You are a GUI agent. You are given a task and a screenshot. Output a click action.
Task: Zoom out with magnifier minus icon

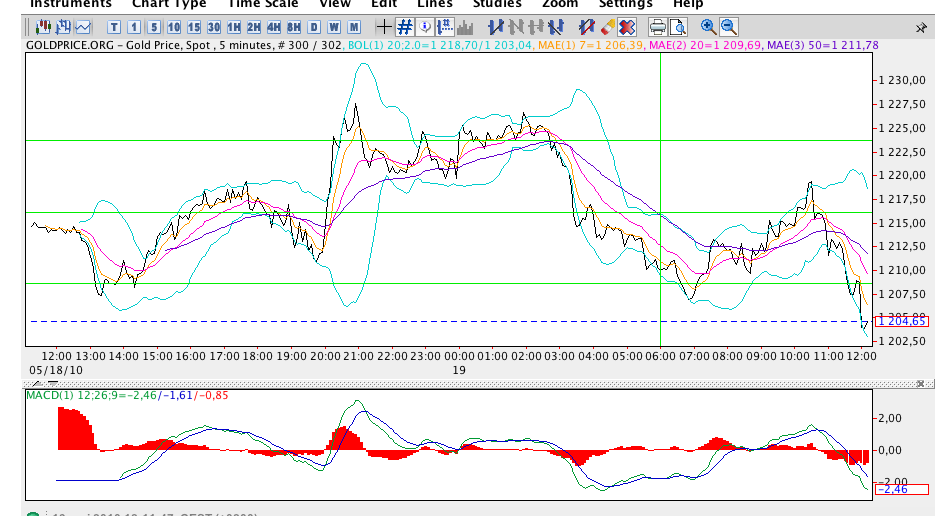[x=729, y=27]
